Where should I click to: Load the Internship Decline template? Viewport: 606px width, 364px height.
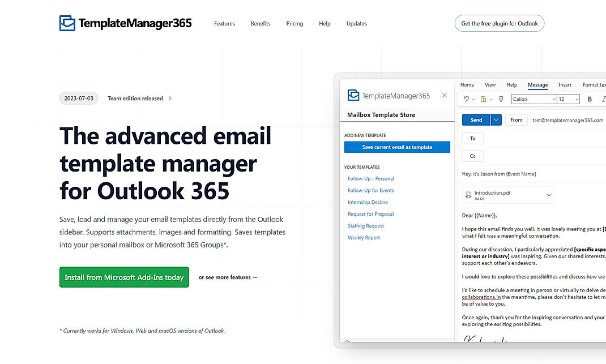click(x=368, y=202)
